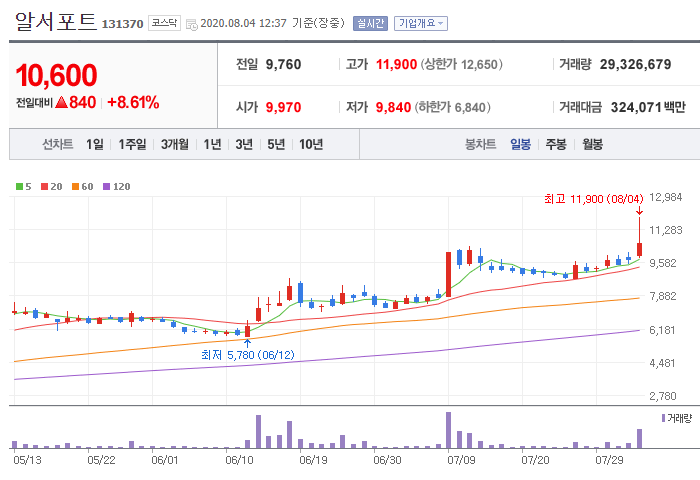Click the 2,780 price axis label
Viewport: 700px width, 480px height.
(663, 396)
